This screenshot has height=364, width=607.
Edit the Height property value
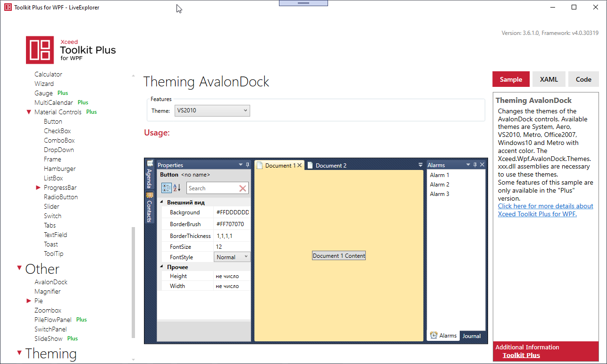click(232, 276)
